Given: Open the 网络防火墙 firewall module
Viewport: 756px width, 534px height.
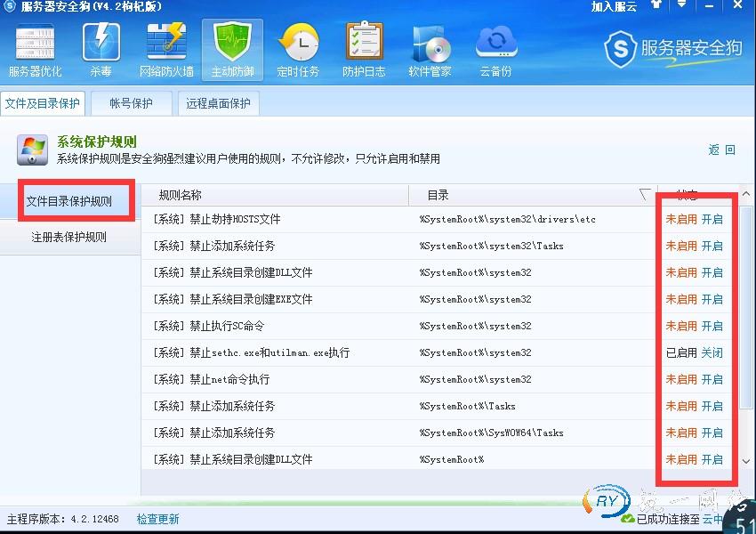Looking at the screenshot, I should pos(166,50).
